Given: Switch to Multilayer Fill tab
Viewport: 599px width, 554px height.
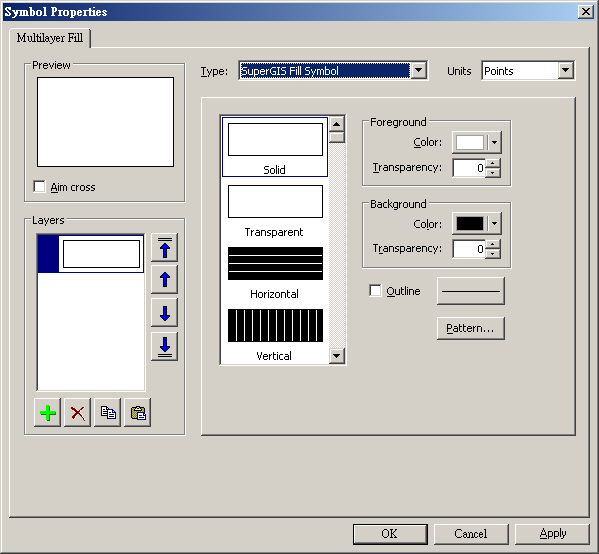Looking at the screenshot, I should click(50, 38).
